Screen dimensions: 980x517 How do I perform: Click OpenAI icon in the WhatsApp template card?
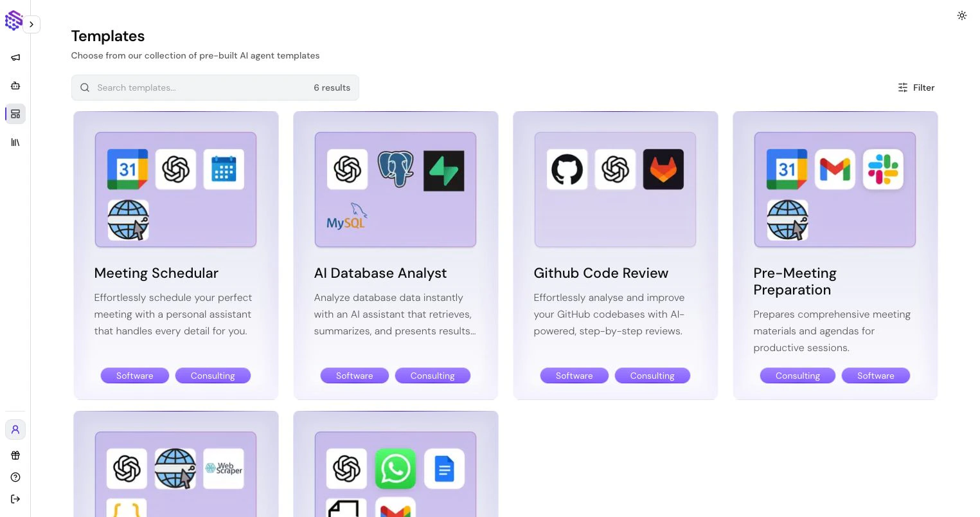coord(346,469)
